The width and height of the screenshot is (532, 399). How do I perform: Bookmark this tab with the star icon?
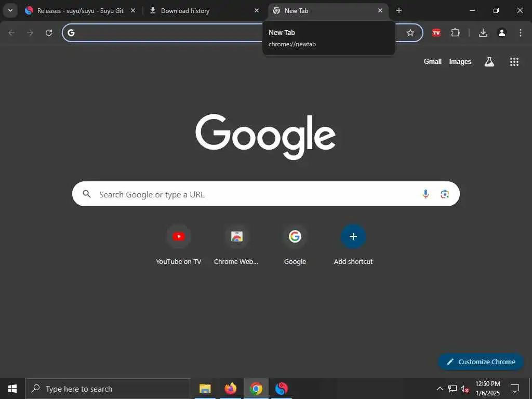tap(410, 33)
